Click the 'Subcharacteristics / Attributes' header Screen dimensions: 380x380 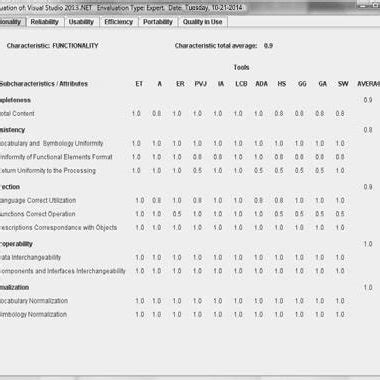pyautogui.click(x=44, y=84)
